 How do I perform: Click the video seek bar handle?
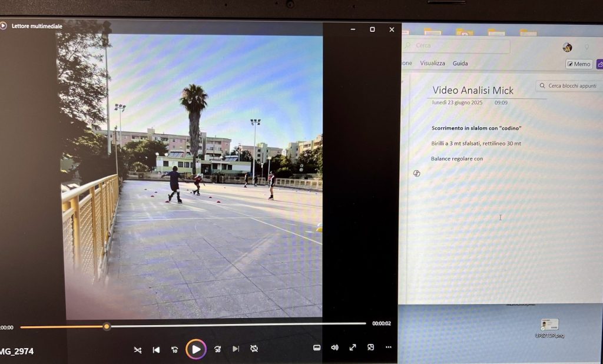pos(107,326)
